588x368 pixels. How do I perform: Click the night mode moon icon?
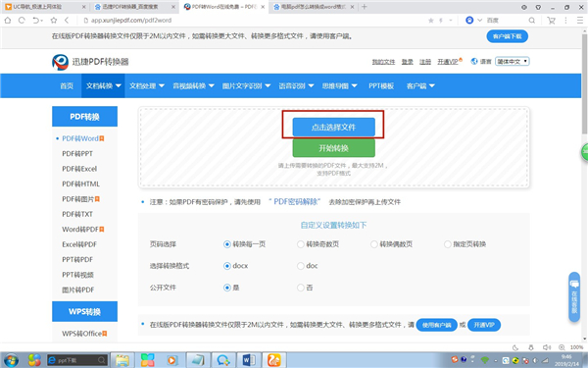point(515,347)
